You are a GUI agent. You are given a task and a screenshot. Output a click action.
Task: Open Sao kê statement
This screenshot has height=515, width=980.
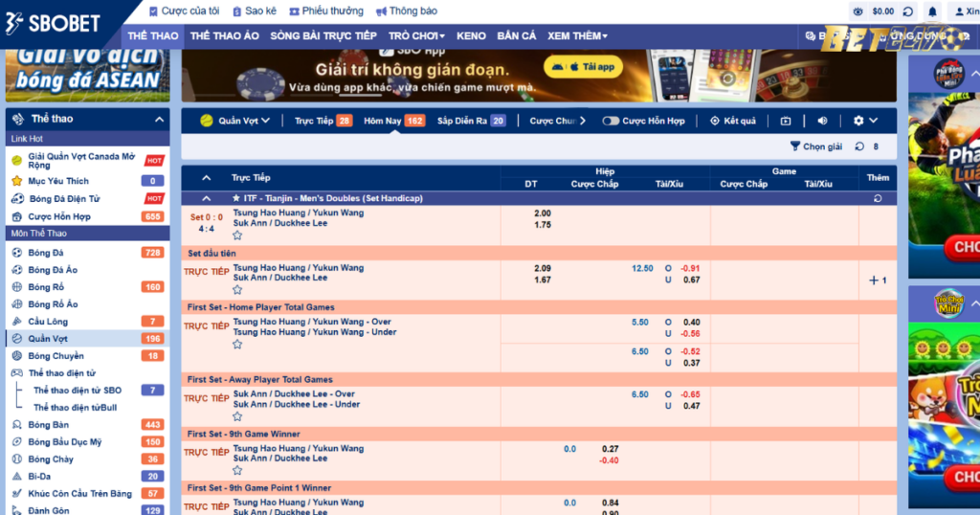pyautogui.click(x=255, y=11)
